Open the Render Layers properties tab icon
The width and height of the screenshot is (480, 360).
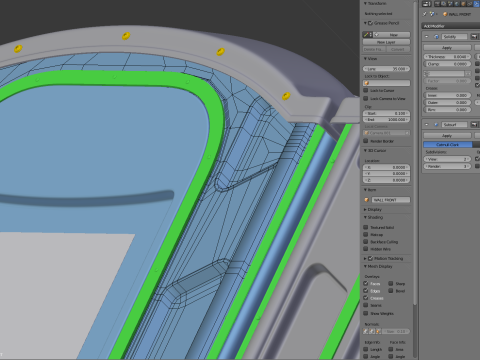click(x=445, y=4)
